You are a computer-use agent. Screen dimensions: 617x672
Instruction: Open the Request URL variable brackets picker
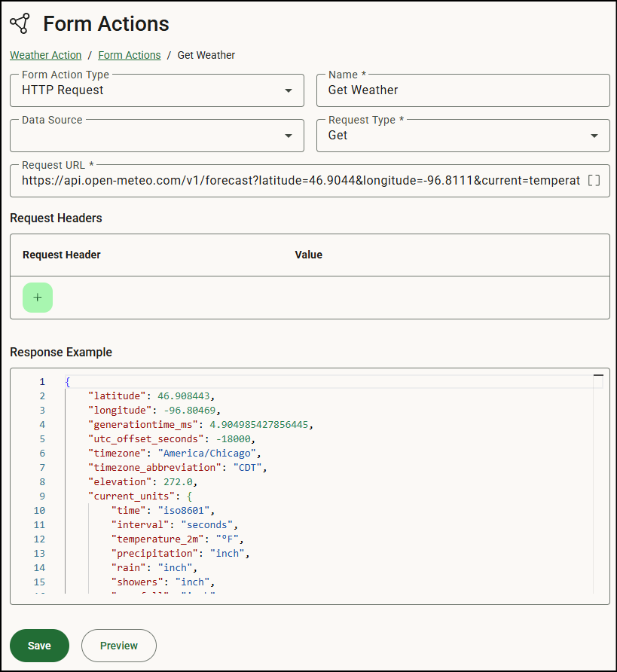point(594,180)
